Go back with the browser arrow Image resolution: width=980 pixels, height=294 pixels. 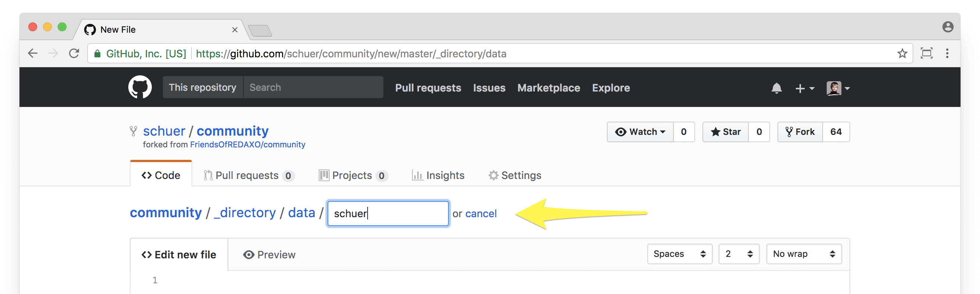[33, 53]
